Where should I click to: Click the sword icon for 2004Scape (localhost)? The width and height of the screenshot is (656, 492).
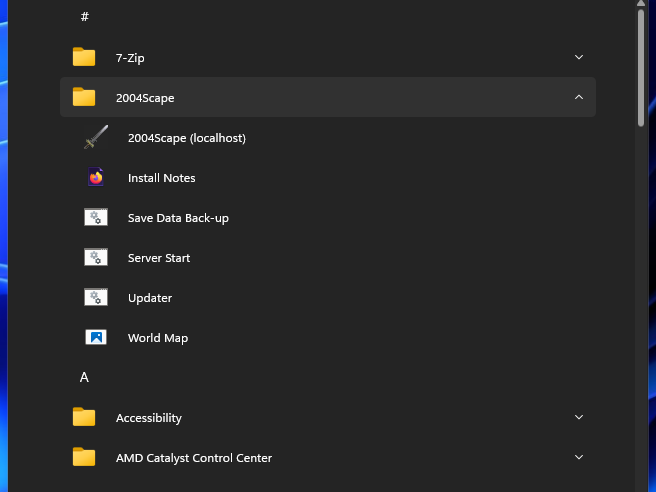(96, 138)
